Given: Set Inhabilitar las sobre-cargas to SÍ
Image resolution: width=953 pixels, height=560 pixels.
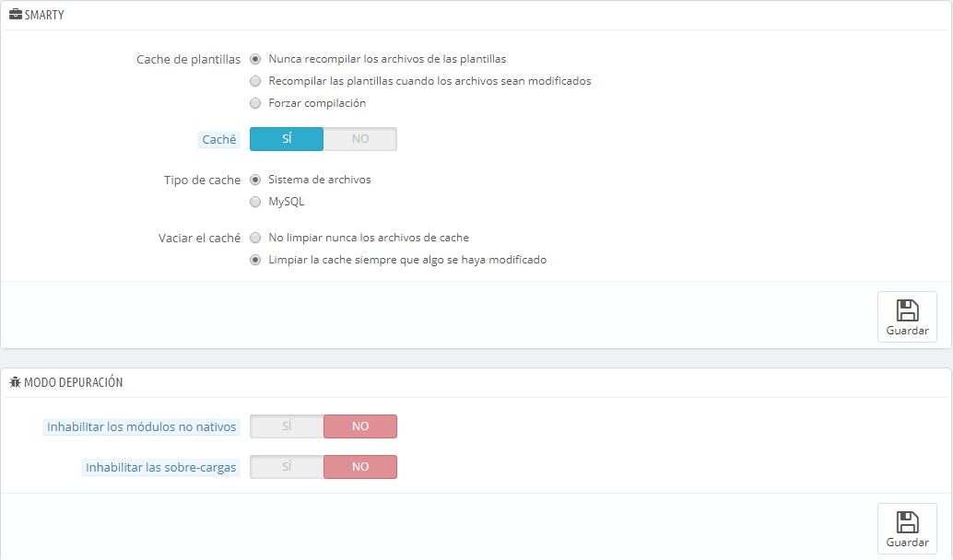Looking at the screenshot, I should point(287,467).
